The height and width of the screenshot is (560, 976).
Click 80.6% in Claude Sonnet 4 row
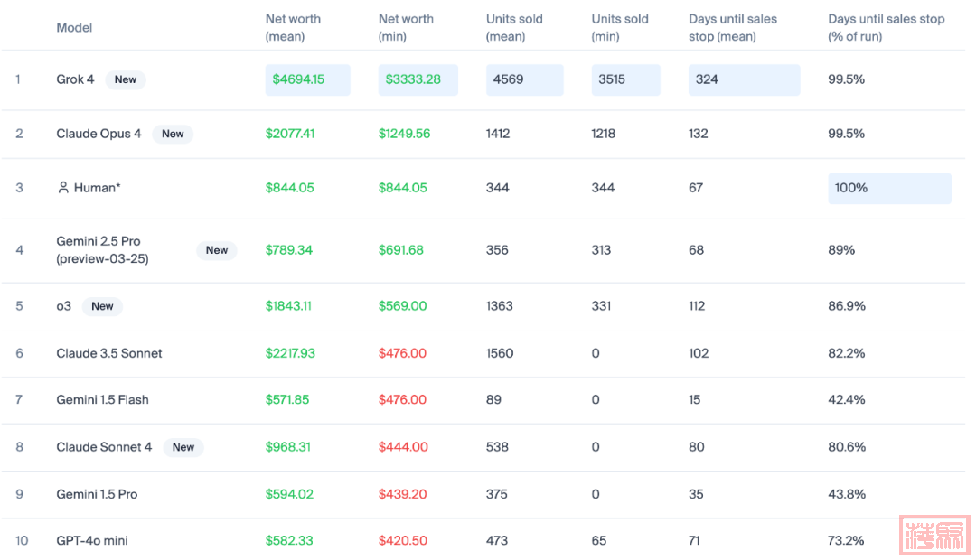(x=847, y=447)
